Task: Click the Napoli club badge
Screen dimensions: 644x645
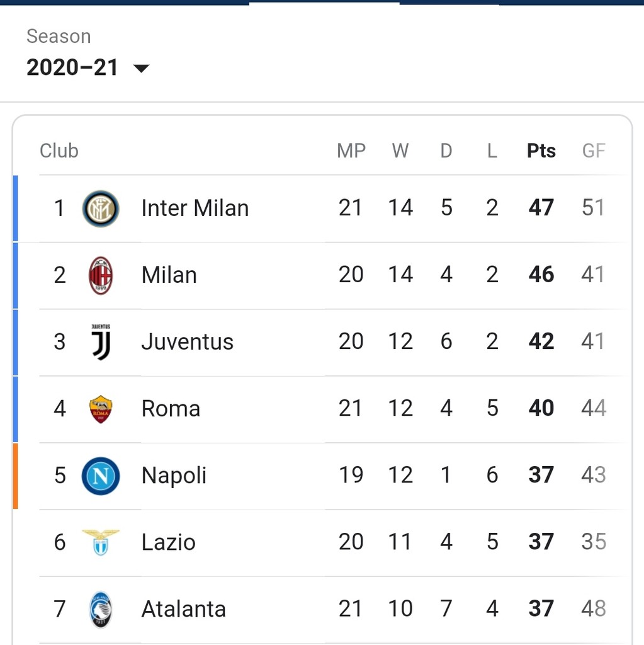Action: 101,476
